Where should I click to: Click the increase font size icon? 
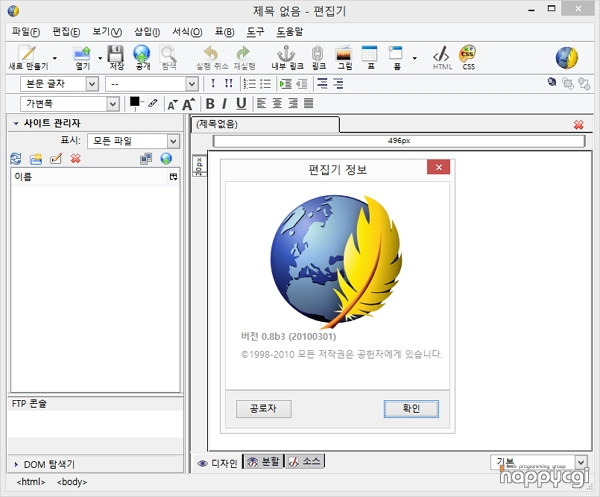(x=189, y=104)
